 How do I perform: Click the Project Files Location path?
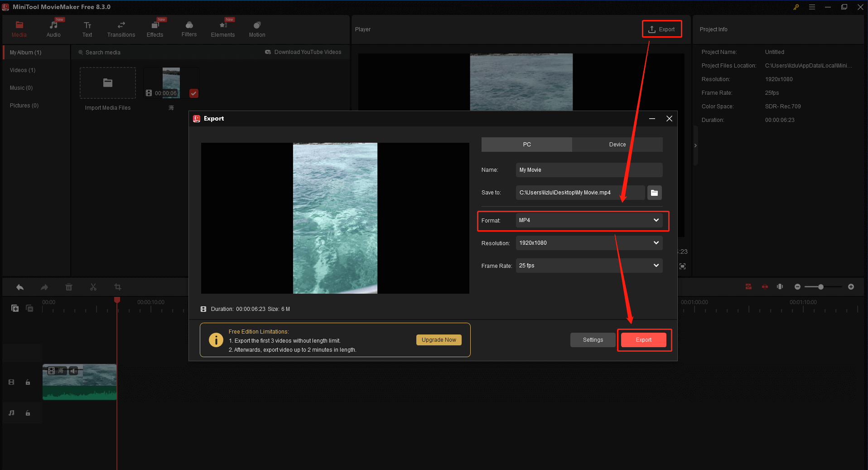(809, 66)
